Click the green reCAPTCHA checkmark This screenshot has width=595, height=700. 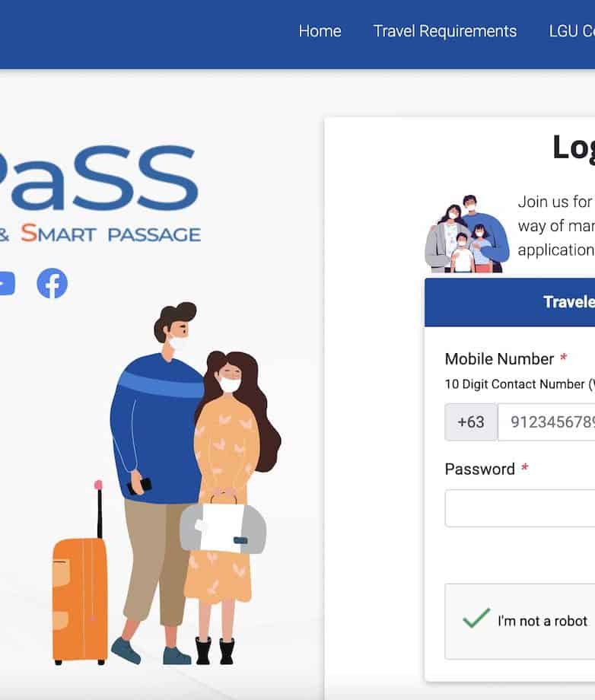click(x=476, y=619)
